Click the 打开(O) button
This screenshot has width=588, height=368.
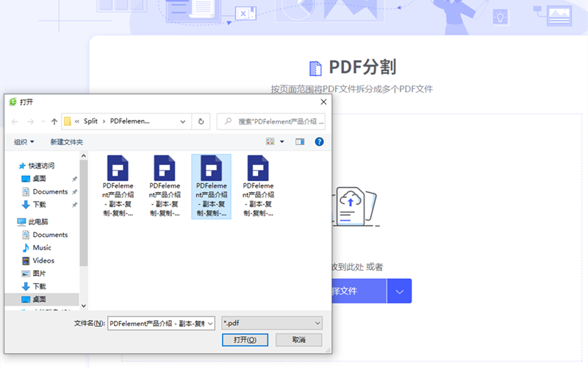click(x=245, y=340)
